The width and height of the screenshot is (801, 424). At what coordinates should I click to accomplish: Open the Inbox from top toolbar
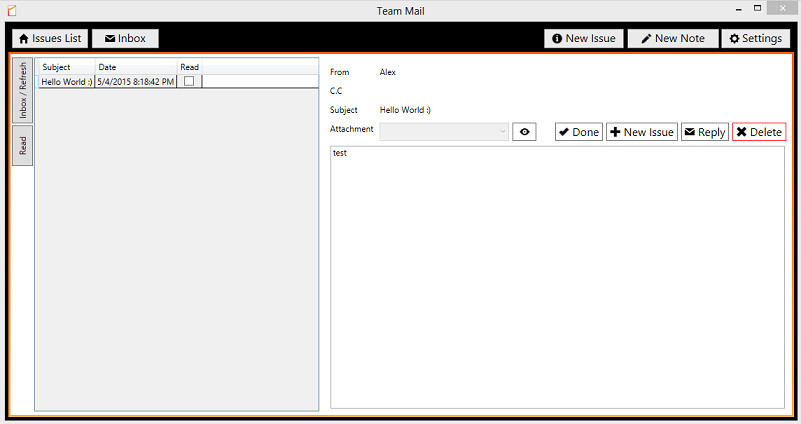coord(125,38)
